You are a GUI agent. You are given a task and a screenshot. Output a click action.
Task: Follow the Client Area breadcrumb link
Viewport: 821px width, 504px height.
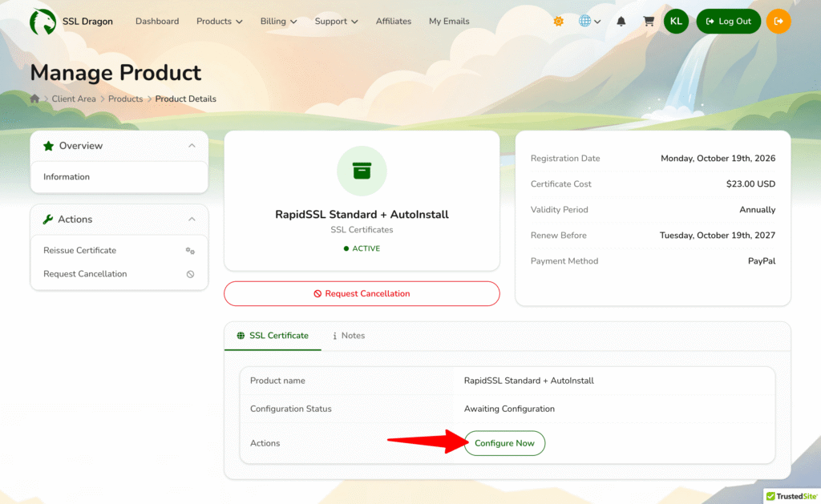tap(74, 99)
